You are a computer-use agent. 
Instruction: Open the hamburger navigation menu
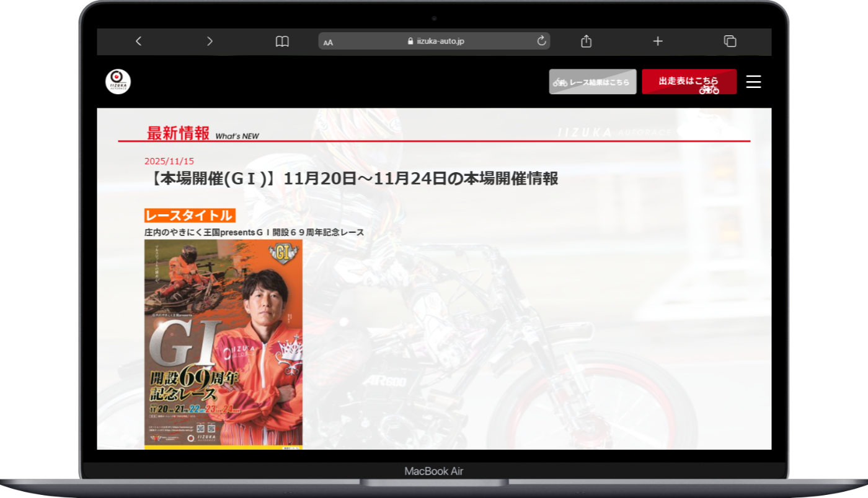[753, 81]
